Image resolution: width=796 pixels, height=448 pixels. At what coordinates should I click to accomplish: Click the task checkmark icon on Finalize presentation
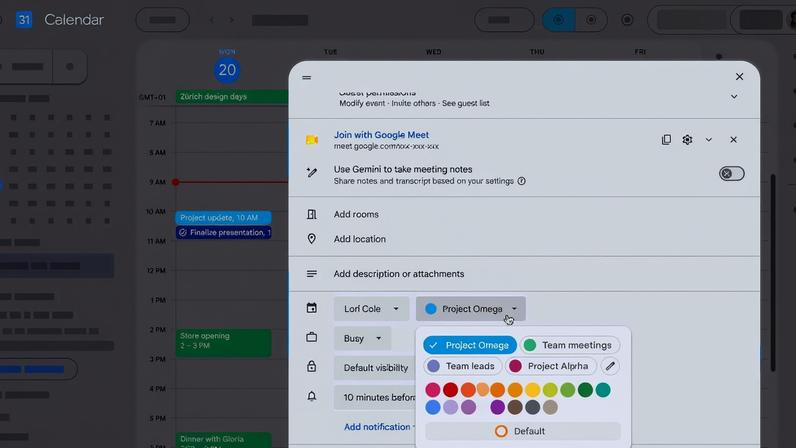point(183,233)
